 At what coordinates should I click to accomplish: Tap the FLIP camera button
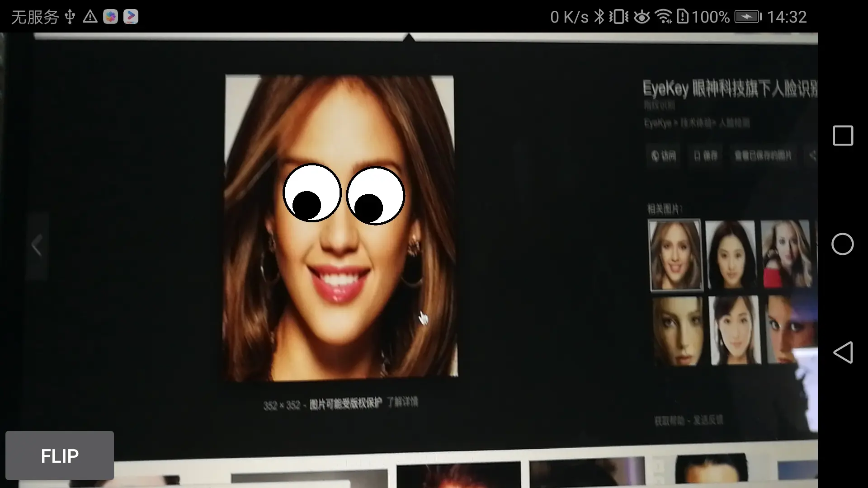[60, 455]
